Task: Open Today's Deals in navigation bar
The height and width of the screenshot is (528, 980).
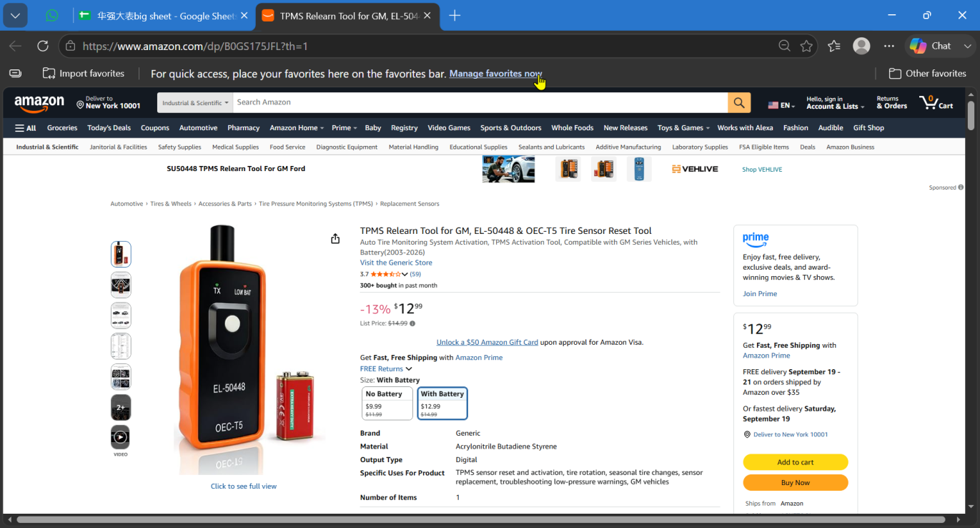Action: click(x=109, y=128)
